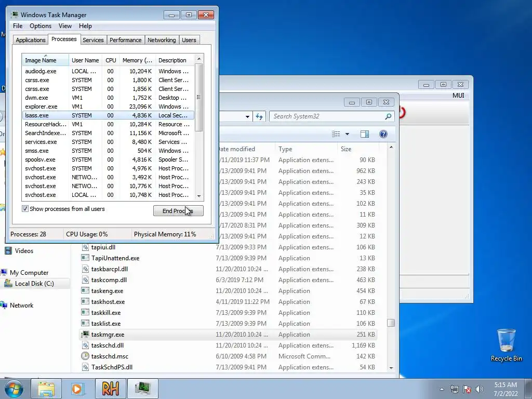532x399 pixels.
Task: Select Task Manager taskbar button
Action: pos(142,389)
